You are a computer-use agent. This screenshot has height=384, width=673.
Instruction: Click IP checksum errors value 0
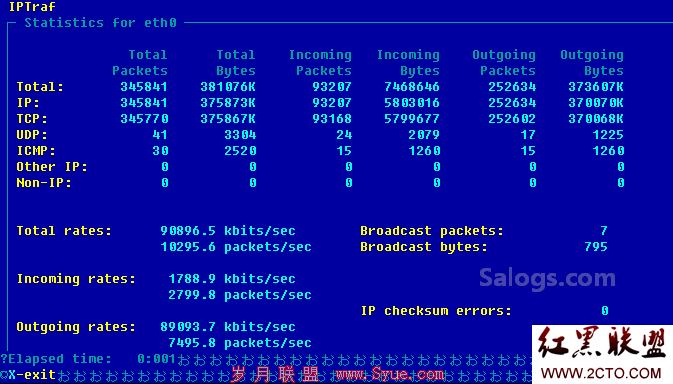[x=605, y=311]
